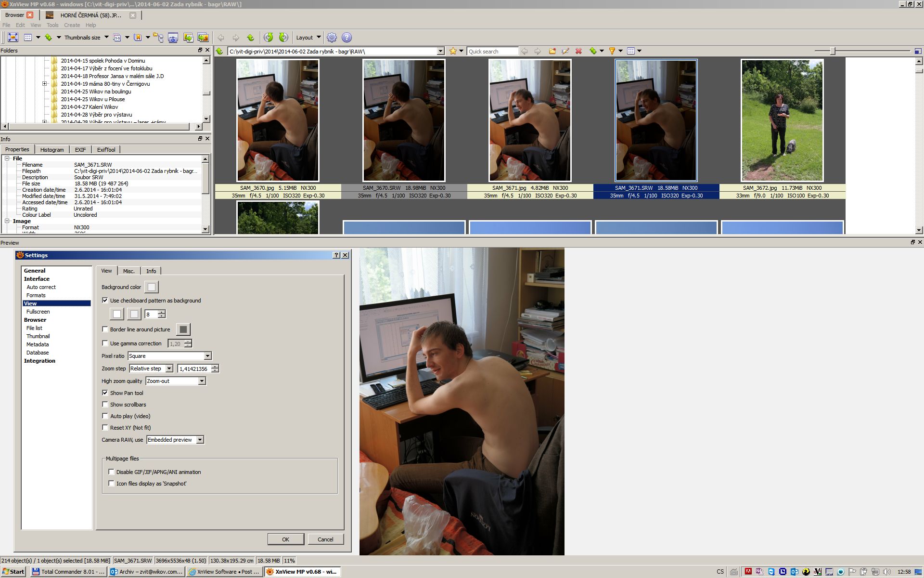Click the blue Help question mark icon
The width and height of the screenshot is (924, 578).
(346, 38)
